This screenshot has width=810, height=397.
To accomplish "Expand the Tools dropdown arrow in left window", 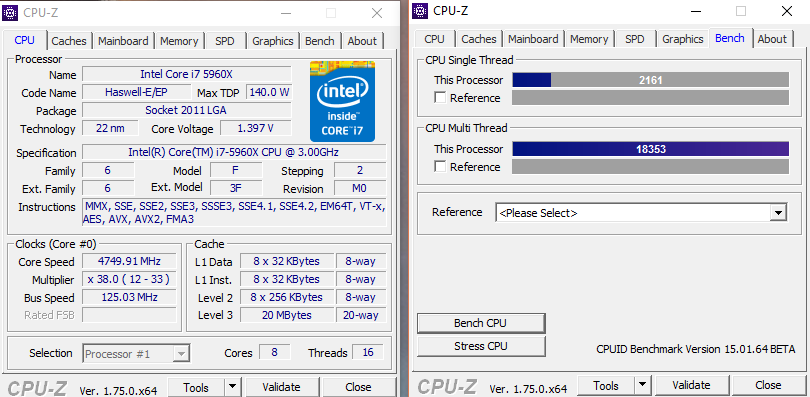I will [x=233, y=387].
